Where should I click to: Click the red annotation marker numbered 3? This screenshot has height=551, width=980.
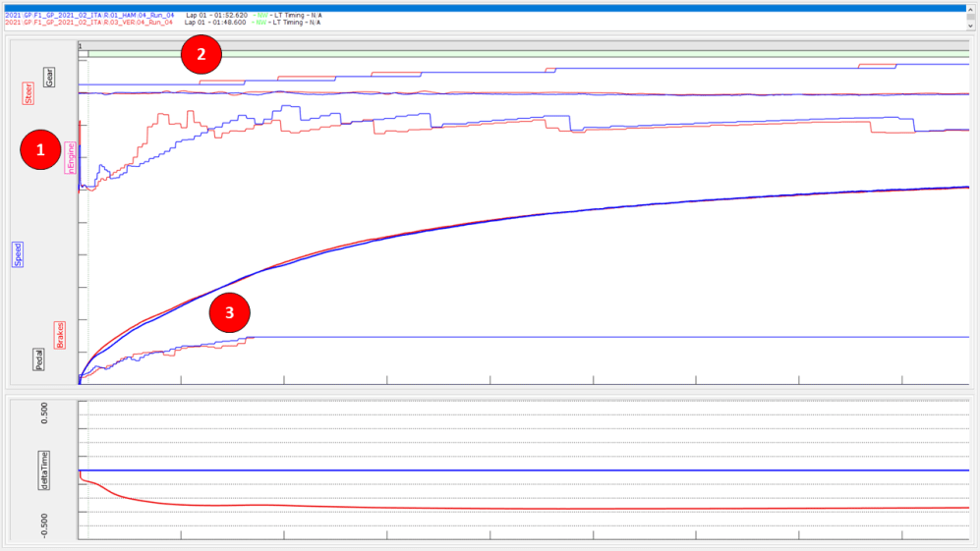230,313
